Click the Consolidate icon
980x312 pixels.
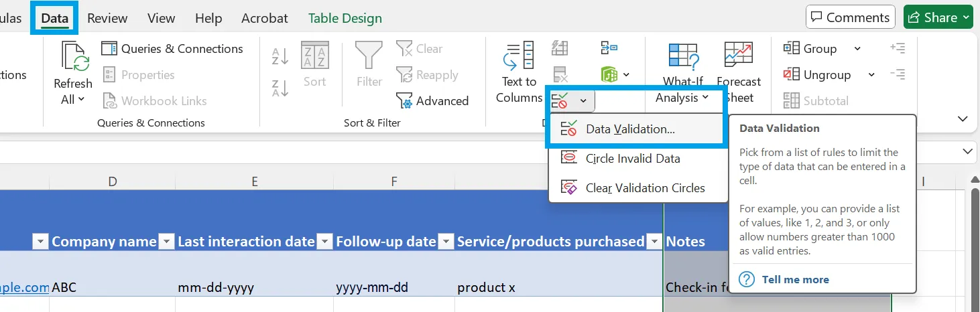point(609,48)
